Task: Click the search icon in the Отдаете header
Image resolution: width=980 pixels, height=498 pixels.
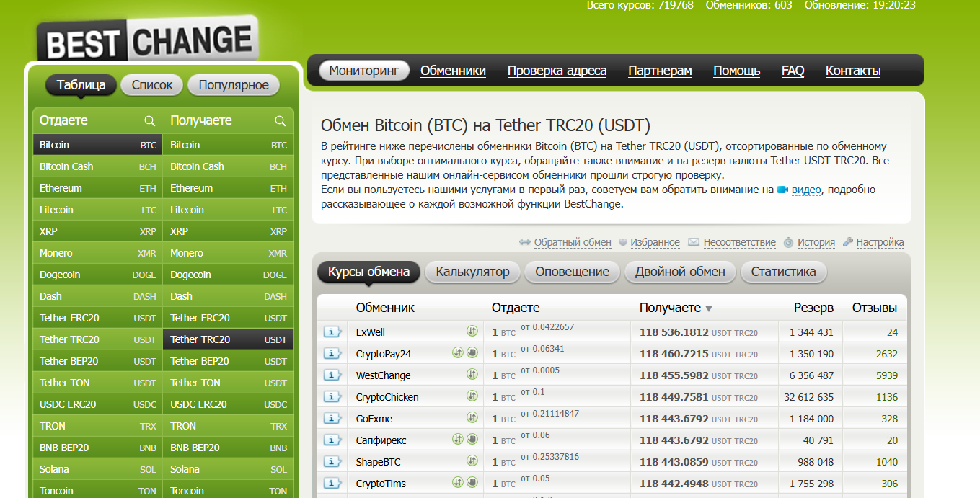Action: tap(150, 120)
